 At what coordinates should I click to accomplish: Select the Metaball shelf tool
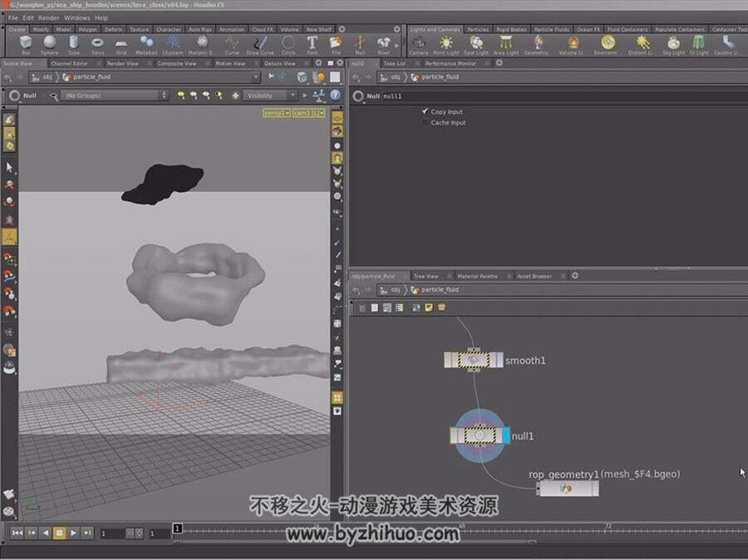(x=146, y=46)
